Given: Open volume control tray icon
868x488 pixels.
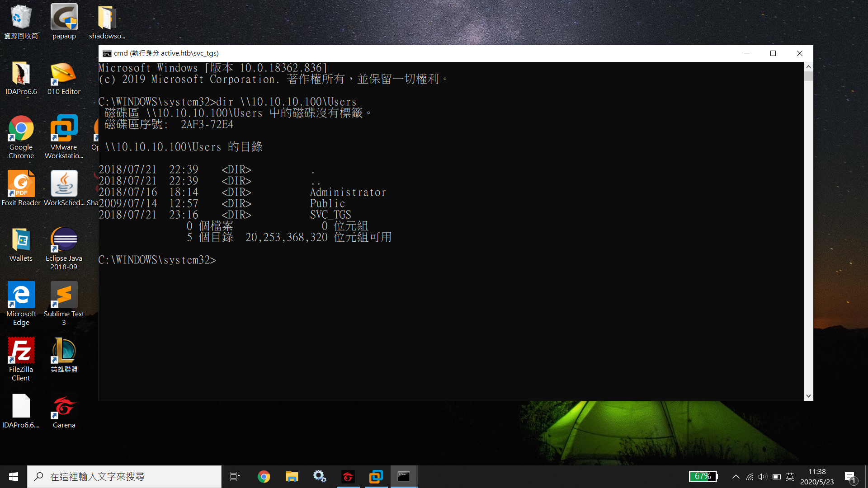Looking at the screenshot, I should (763, 477).
